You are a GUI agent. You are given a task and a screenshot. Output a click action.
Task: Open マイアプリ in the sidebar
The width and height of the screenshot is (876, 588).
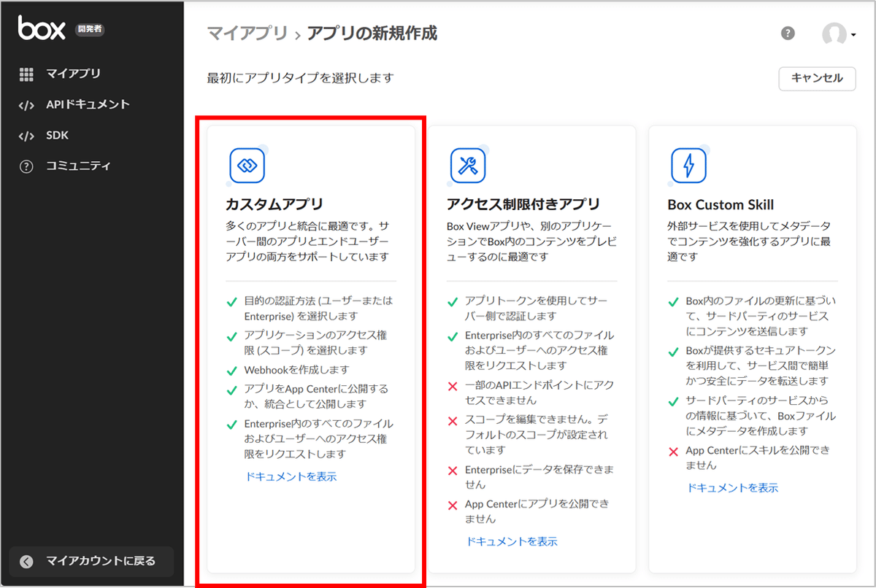point(73,74)
